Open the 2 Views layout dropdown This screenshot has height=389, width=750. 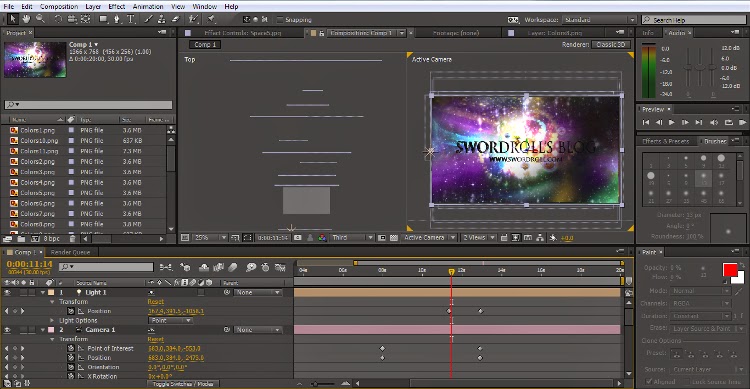tap(478, 237)
